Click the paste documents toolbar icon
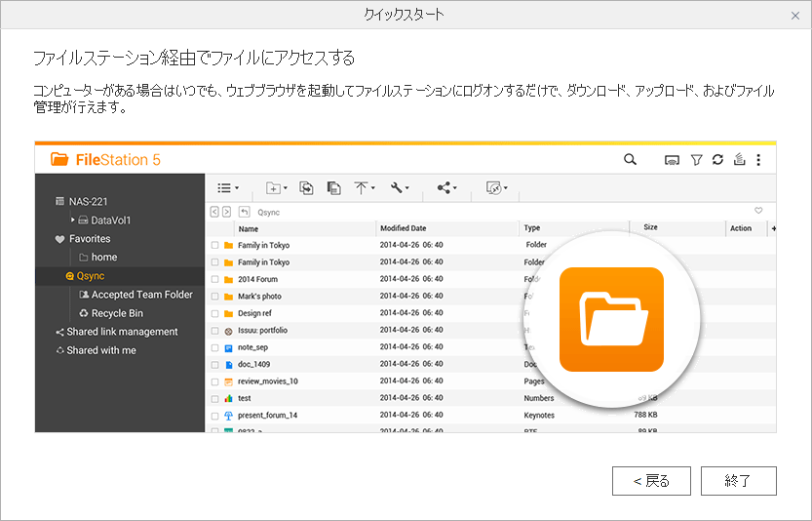Image resolution: width=812 pixels, height=521 pixels. tap(334, 187)
